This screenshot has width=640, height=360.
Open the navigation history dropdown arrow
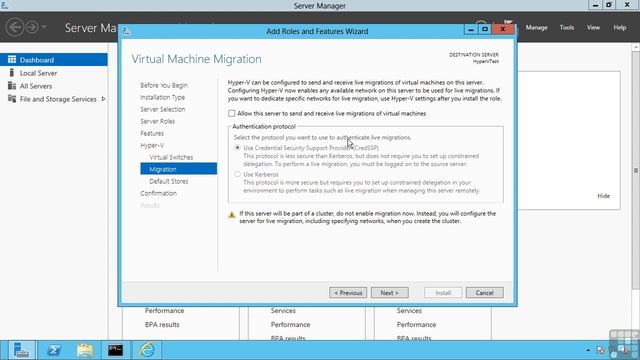click(x=44, y=27)
